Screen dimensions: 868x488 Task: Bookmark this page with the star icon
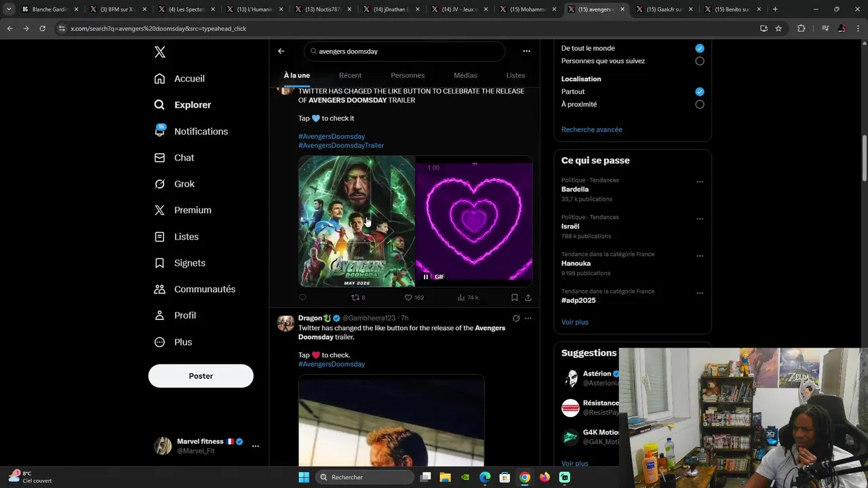pyautogui.click(x=778, y=28)
